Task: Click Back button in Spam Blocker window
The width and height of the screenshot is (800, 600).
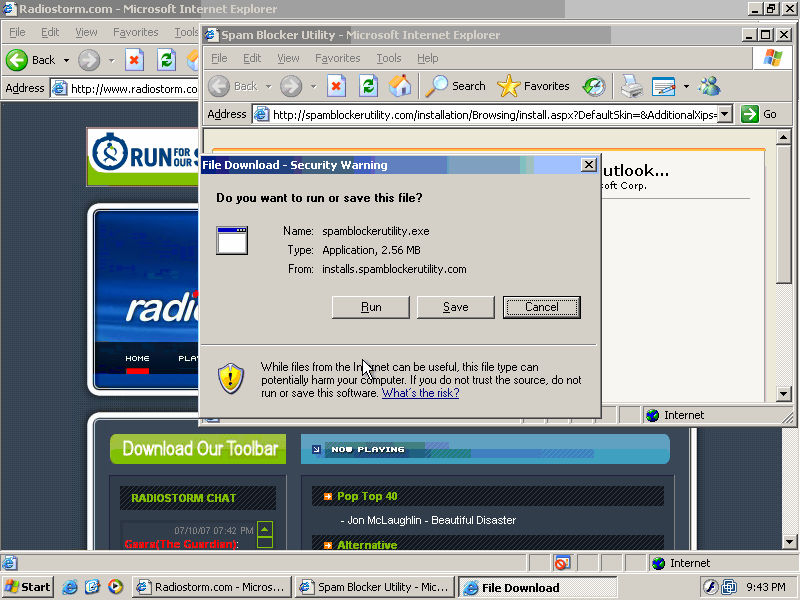Action: point(233,86)
